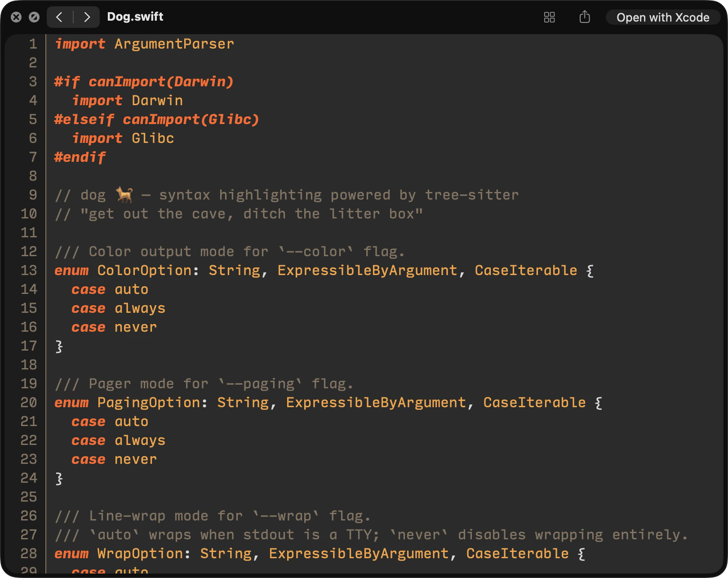
Task: Click closing brace on line 17
Action: (59, 346)
